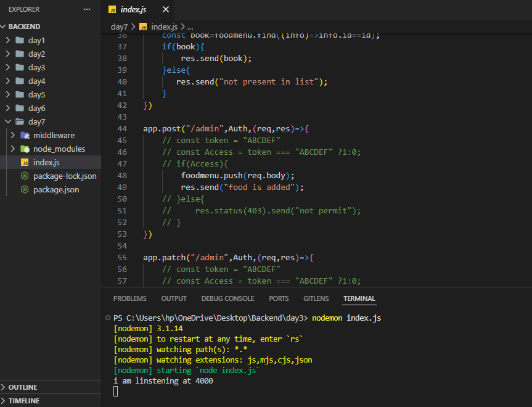This screenshot has height=407, width=532.
Task: Expand the day5 folder chevron
Action: pyautogui.click(x=8, y=94)
